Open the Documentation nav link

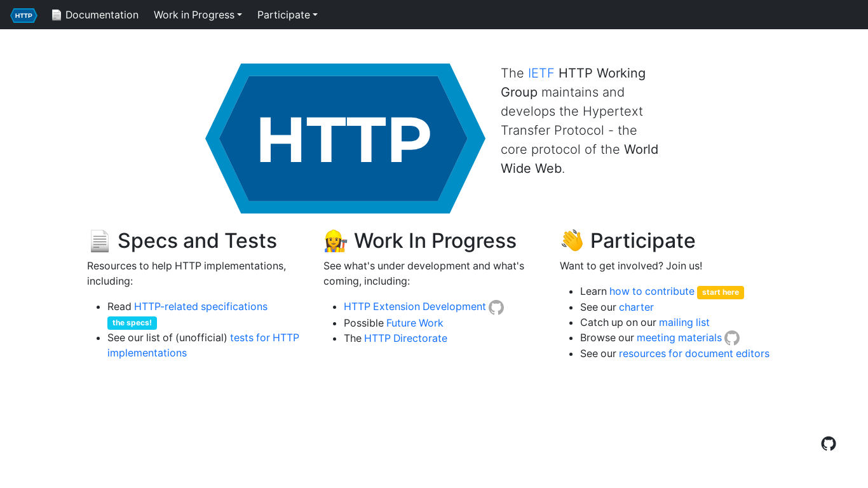(x=95, y=15)
